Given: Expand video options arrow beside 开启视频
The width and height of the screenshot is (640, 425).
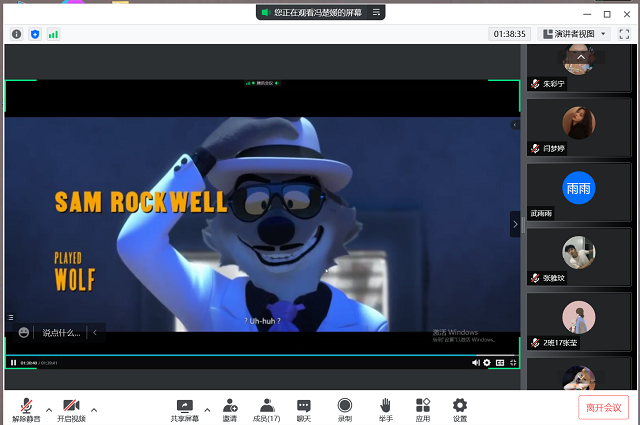Looking at the screenshot, I should pos(94,409).
